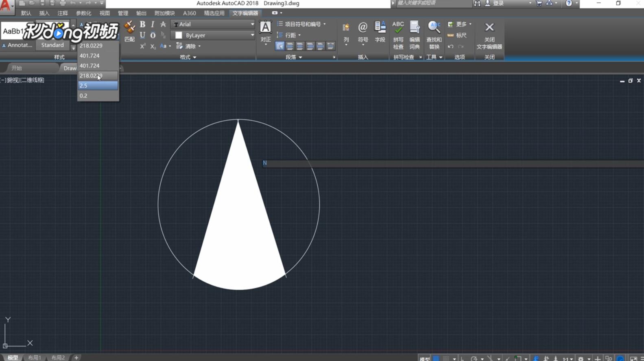The width and height of the screenshot is (644, 361).
Task: Click the ByLayer white color swatch
Action: [179, 35]
